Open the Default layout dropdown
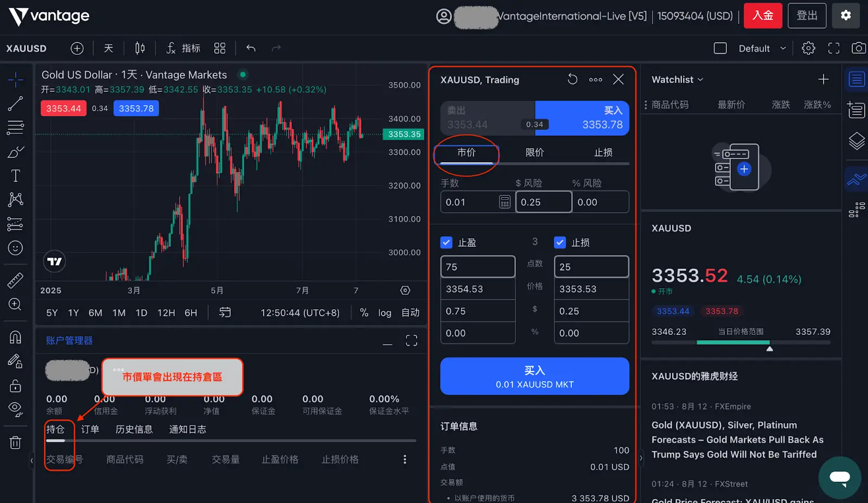This screenshot has width=868, height=503. click(761, 48)
